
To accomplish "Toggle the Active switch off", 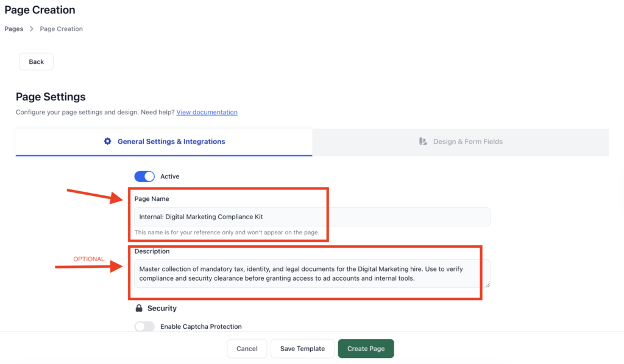I will [x=144, y=176].
